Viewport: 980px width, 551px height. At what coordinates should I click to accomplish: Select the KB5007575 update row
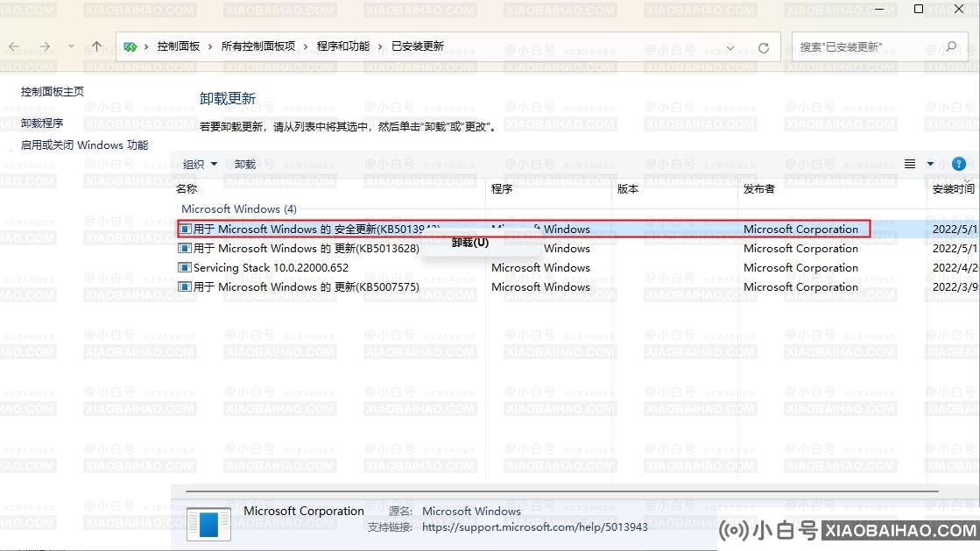tap(578, 287)
